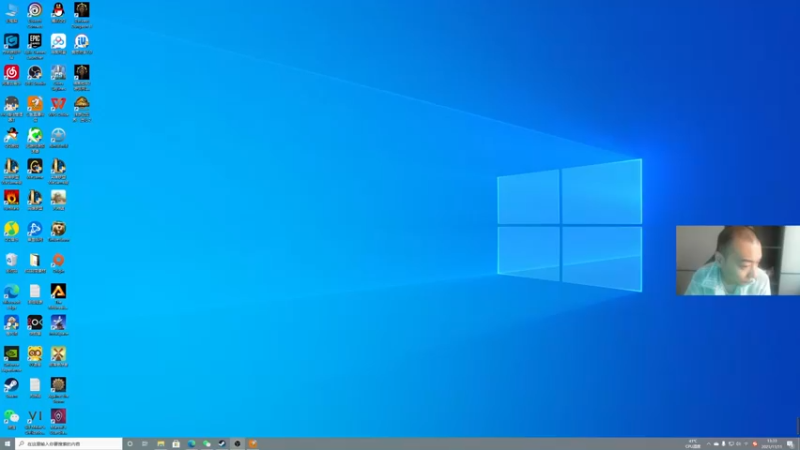The width and height of the screenshot is (800, 450).
Task: Select the Jurassic World Evolution shortcut
Action: tap(82, 109)
